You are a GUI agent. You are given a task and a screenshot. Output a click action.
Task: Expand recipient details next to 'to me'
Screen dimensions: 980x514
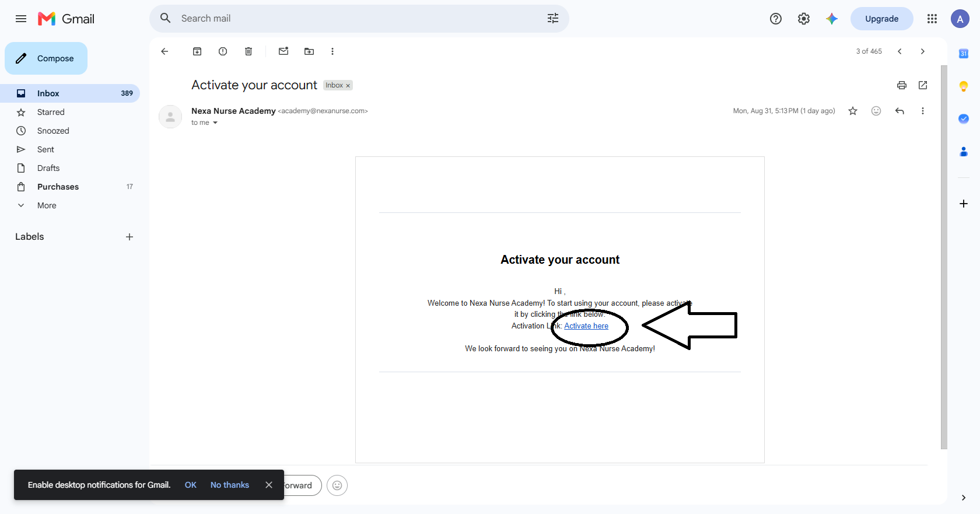click(x=215, y=123)
